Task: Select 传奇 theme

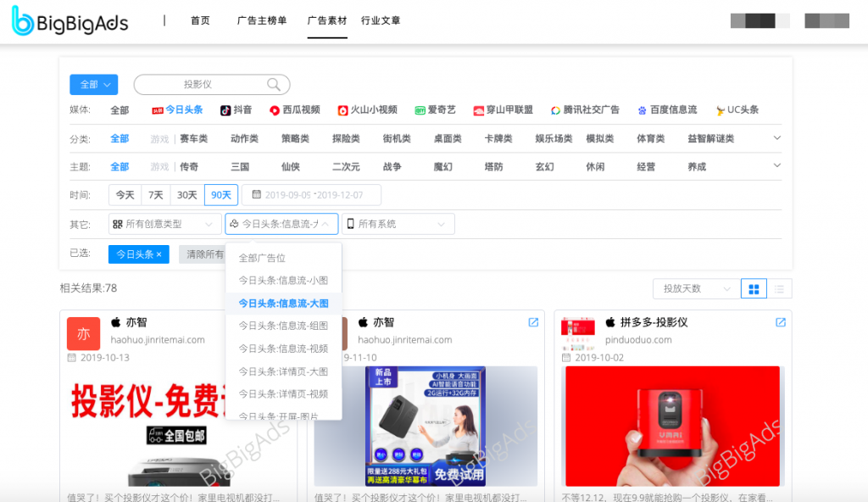Action: tap(189, 167)
